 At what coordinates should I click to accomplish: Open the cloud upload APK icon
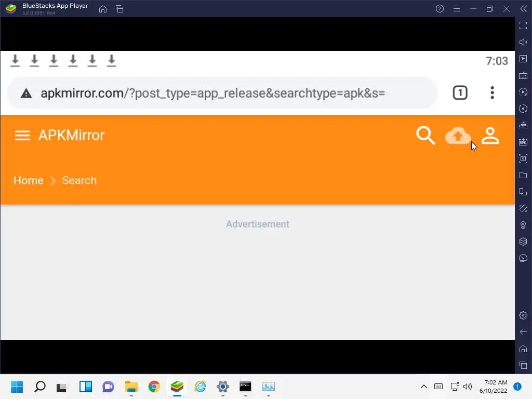(458, 136)
